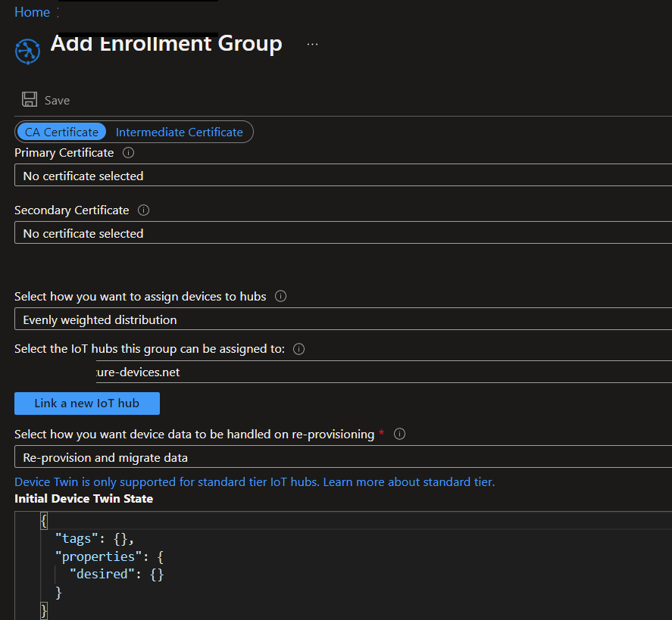Navigate back using the Home breadcrumb
672x620 pixels.
(x=32, y=11)
